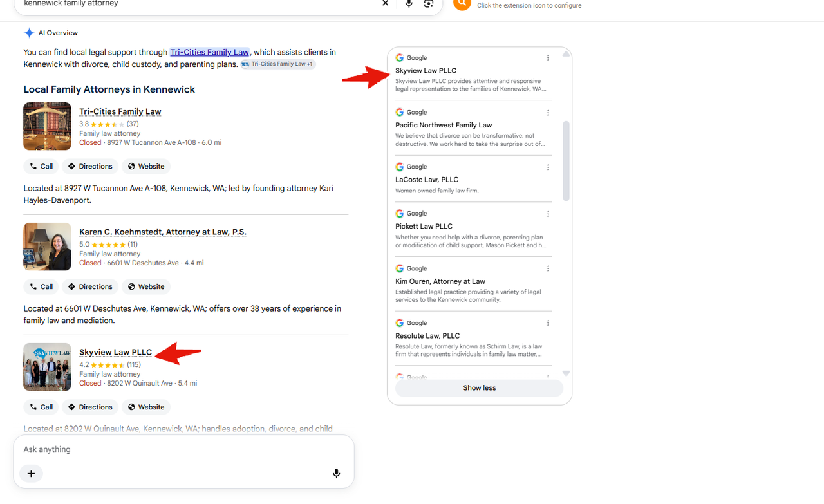
Task: Start voice search with the top microphone icon
Action: pyautogui.click(x=409, y=3)
